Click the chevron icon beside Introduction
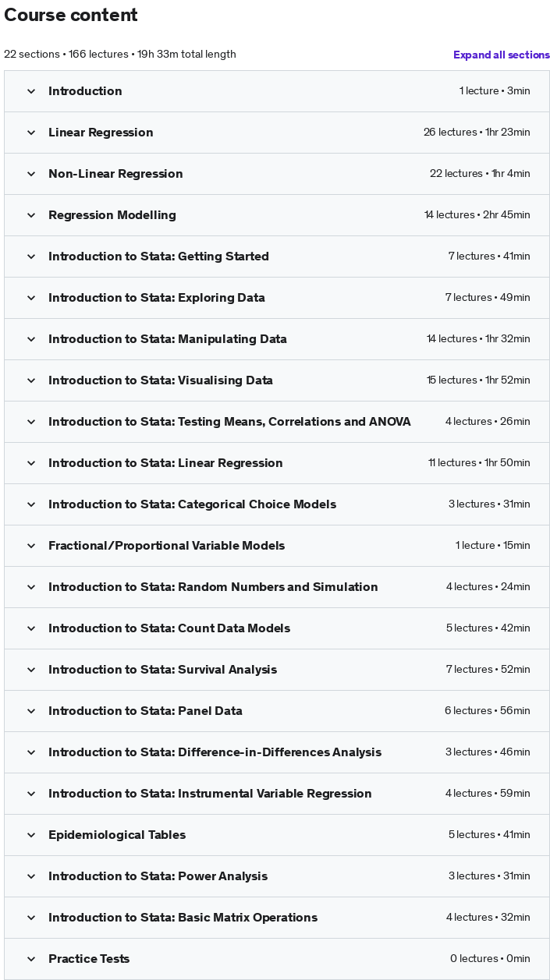550x980 pixels. pos(31,91)
